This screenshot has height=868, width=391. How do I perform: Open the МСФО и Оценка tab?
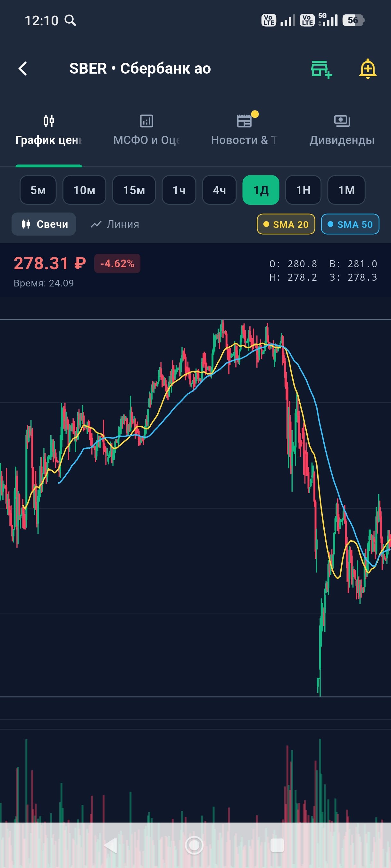[x=146, y=130]
